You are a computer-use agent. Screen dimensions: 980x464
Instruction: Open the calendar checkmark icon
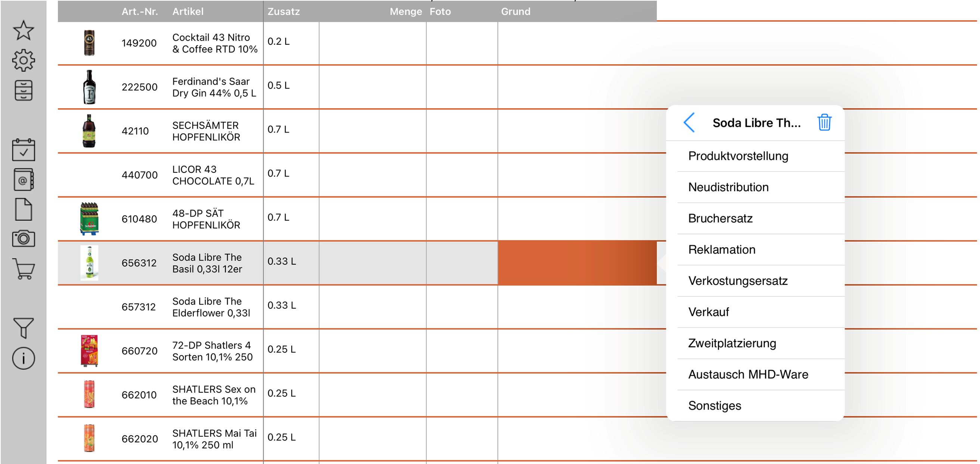[23, 150]
